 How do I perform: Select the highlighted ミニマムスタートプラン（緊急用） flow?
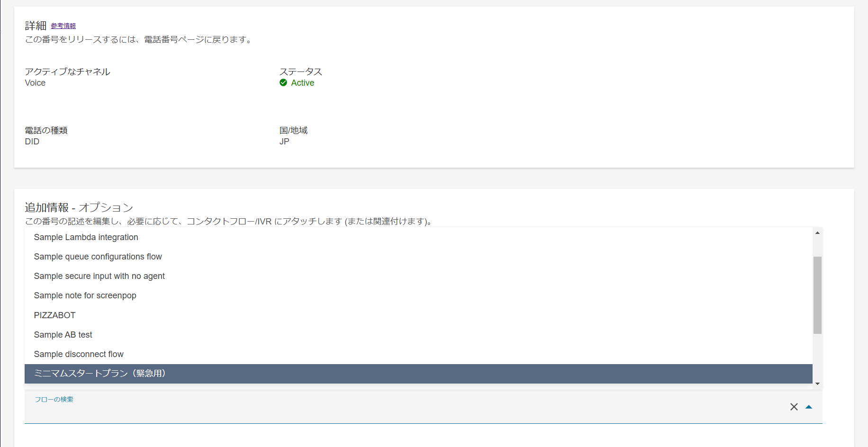99,374
